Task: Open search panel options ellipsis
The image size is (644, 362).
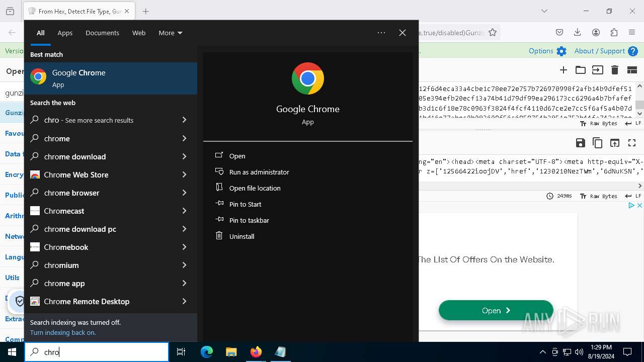Action: [x=381, y=33]
